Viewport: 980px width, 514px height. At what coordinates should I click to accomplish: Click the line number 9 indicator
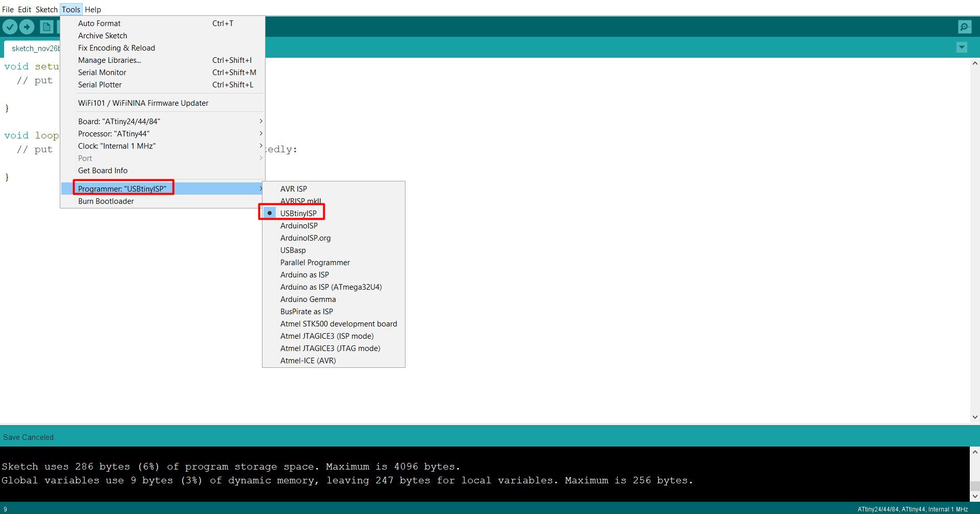[x=6, y=509]
